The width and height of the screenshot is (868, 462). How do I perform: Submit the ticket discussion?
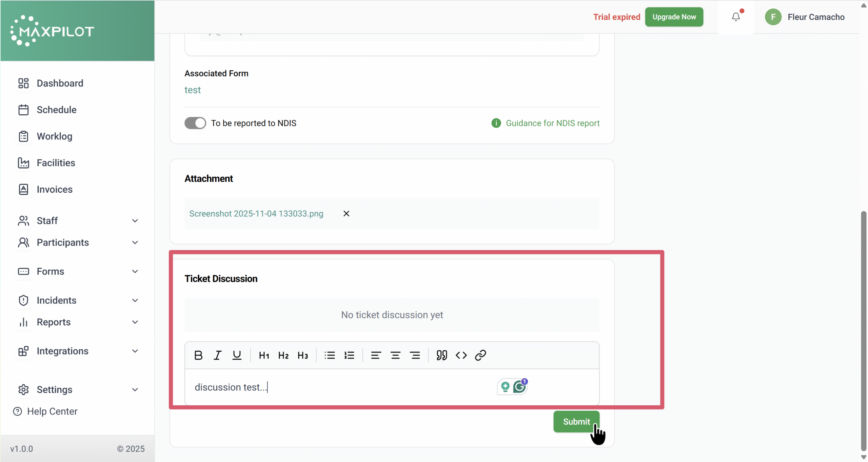[x=576, y=422]
